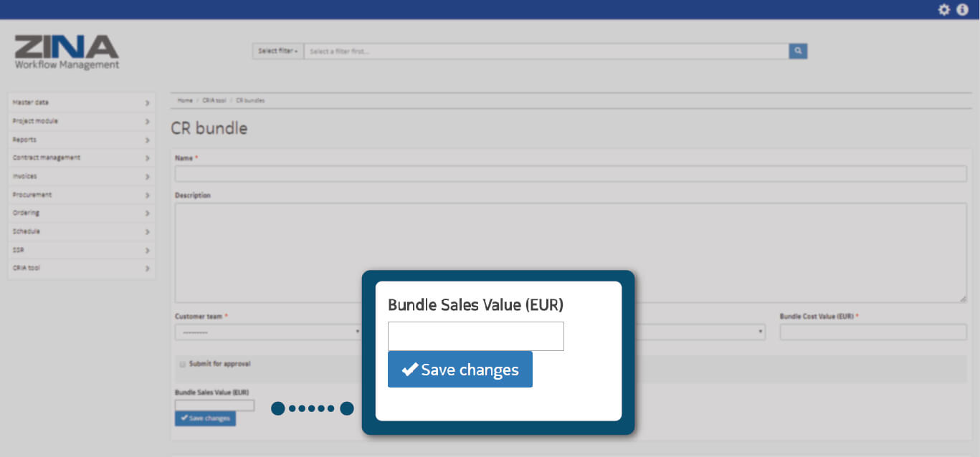
Task: Go to Home breadcrumb link
Action: 185,100
